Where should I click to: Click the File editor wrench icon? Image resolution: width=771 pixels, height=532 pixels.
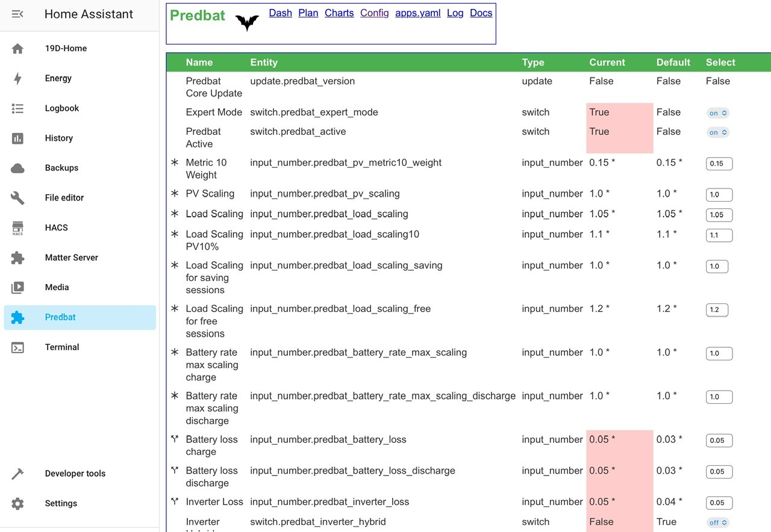coord(17,197)
